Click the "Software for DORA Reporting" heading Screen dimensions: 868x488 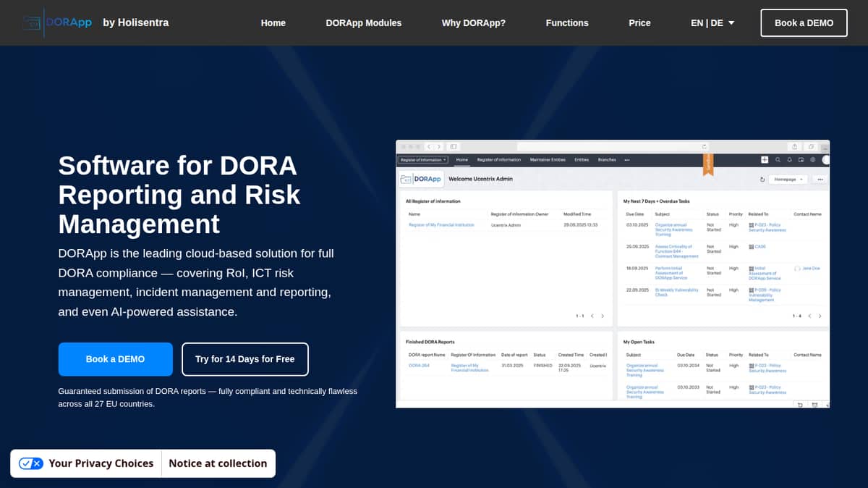coord(179,195)
